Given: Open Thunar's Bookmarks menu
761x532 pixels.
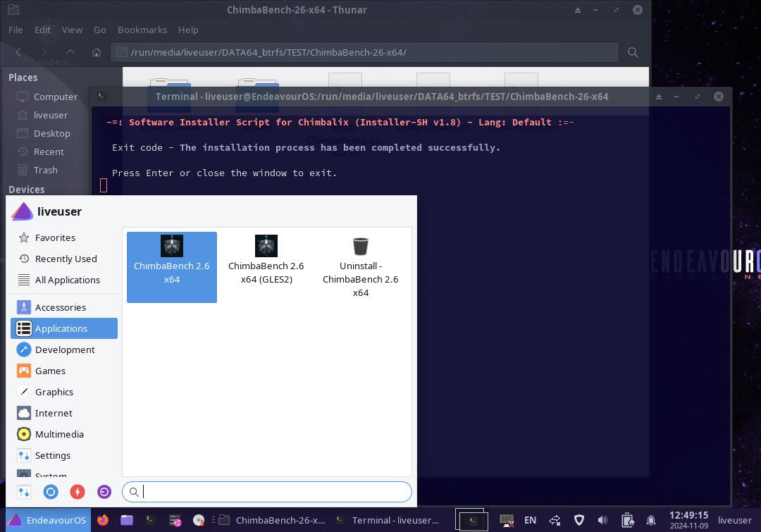Looking at the screenshot, I should pos(142,30).
